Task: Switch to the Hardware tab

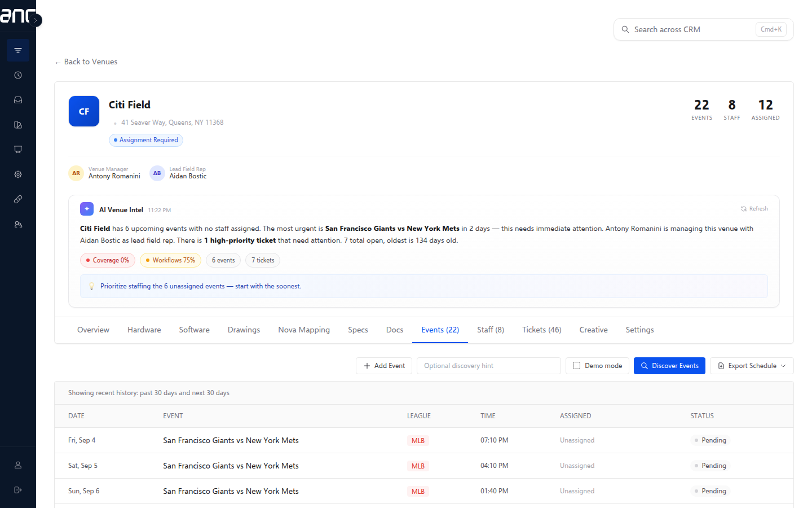Action: pos(144,330)
